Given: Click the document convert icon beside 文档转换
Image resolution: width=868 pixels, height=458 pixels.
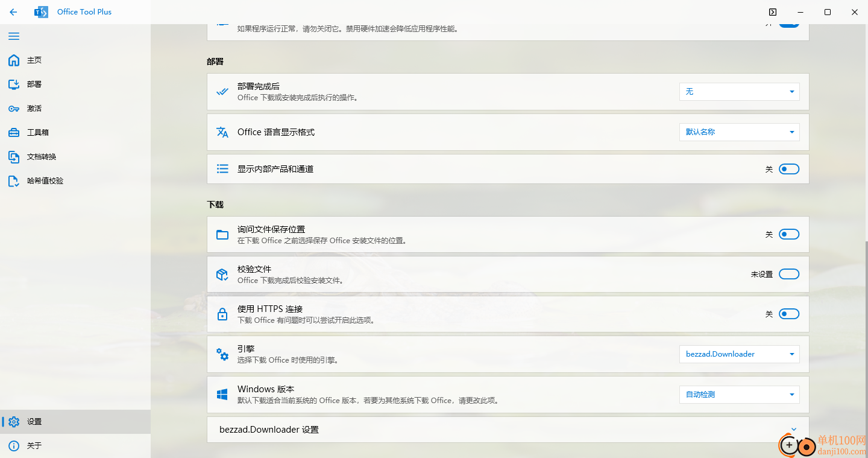Looking at the screenshot, I should (x=14, y=157).
